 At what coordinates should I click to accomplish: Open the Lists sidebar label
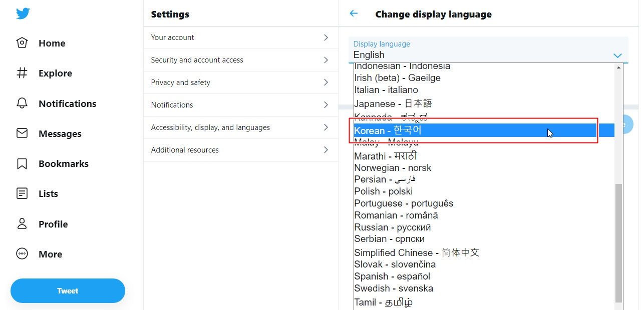[x=49, y=194]
